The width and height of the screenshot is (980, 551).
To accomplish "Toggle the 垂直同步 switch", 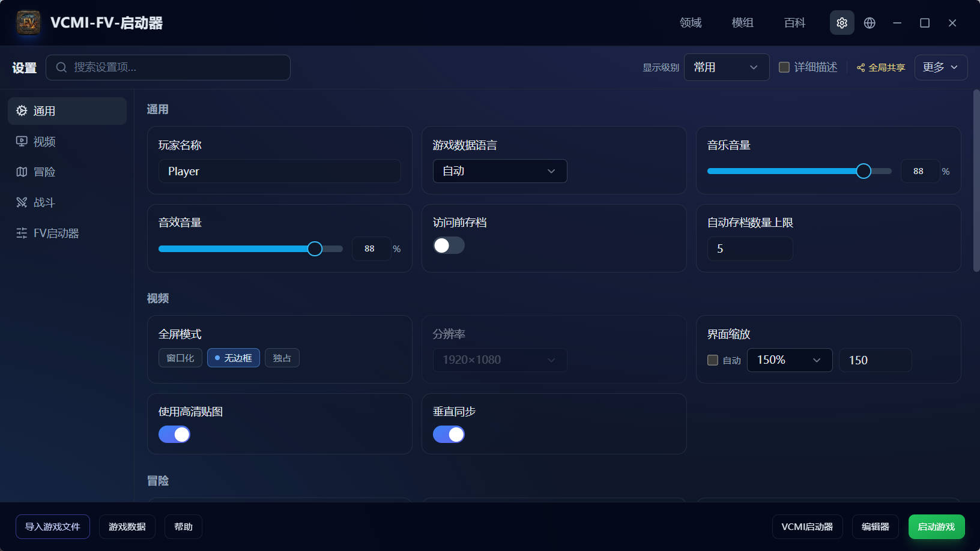I will tap(449, 434).
